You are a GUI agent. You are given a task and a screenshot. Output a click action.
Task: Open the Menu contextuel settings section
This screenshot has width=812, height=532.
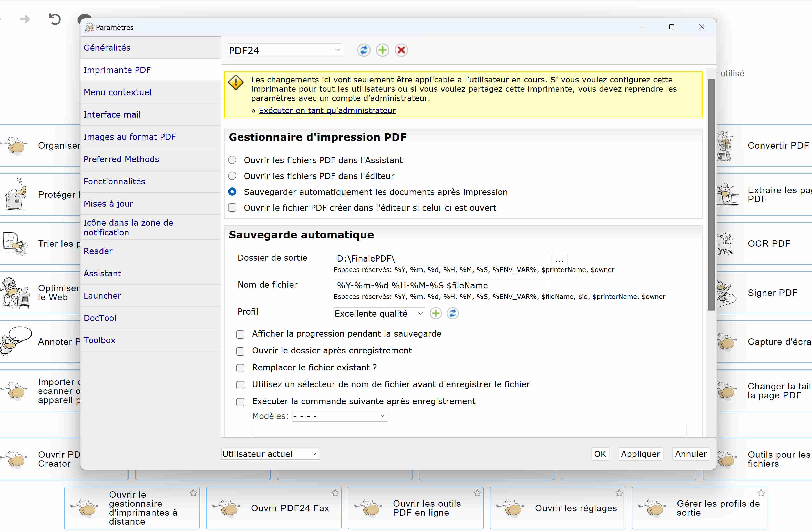[117, 92]
